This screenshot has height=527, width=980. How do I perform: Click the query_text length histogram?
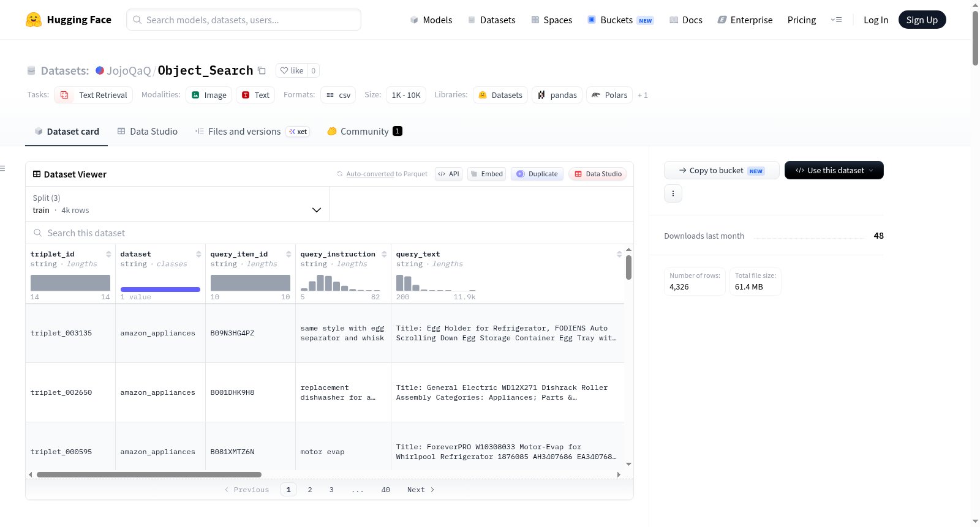(435, 283)
